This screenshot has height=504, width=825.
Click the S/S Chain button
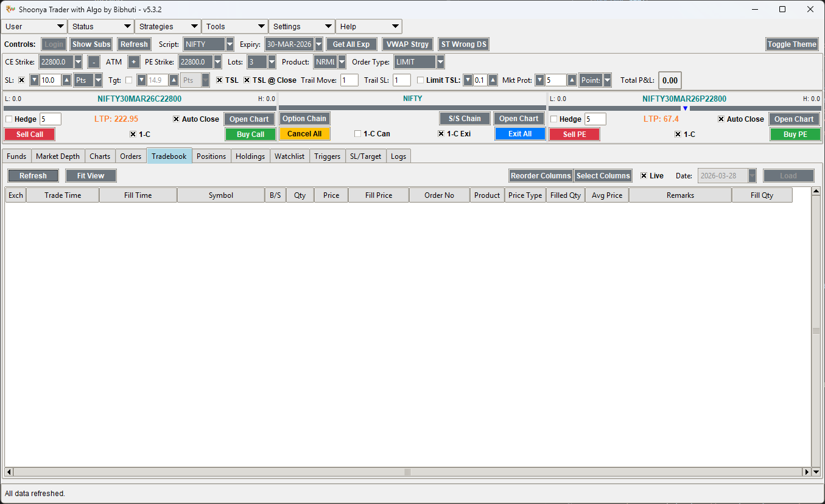[465, 118]
